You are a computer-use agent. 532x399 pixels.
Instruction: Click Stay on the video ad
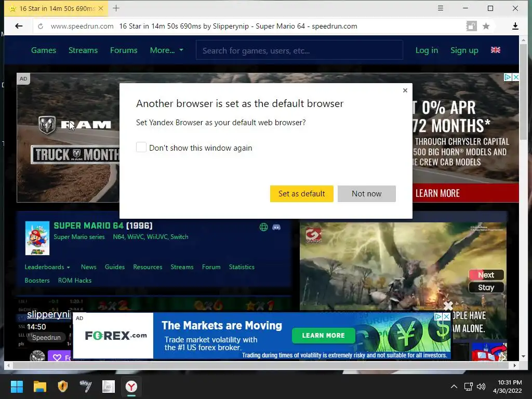click(486, 288)
